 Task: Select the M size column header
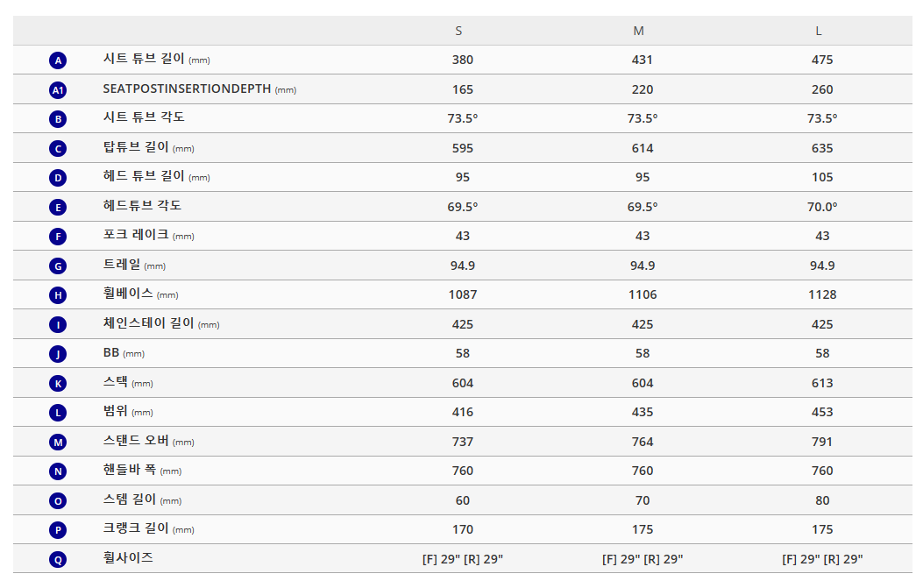(x=638, y=31)
